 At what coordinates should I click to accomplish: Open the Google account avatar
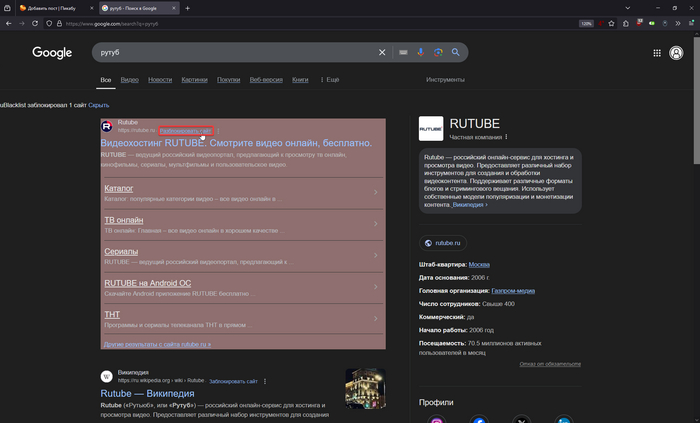tap(676, 53)
